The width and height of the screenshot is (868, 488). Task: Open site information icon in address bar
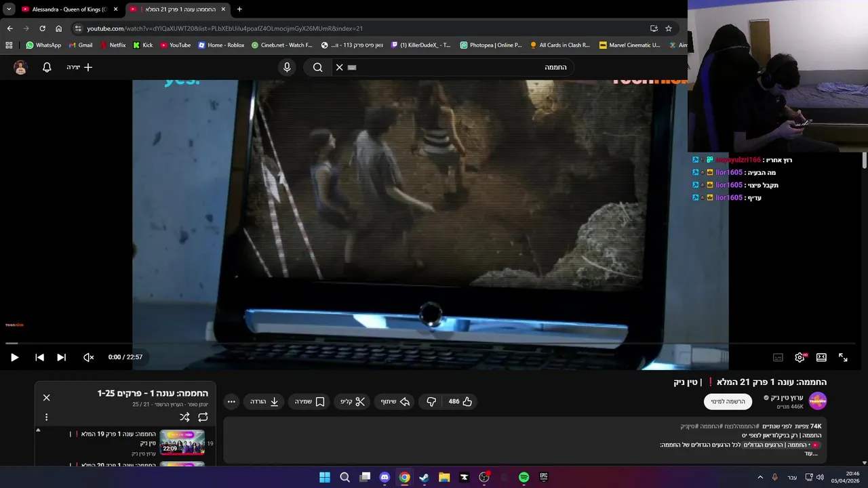78,28
